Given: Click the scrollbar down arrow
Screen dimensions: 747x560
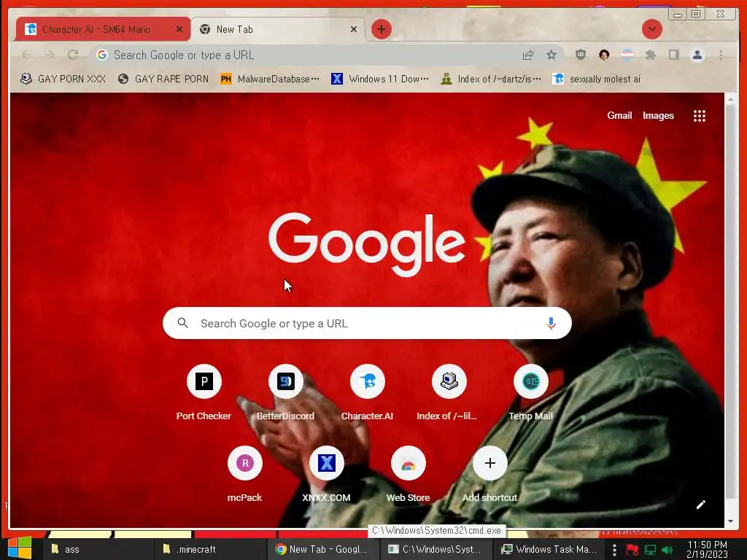Looking at the screenshot, I should [x=730, y=521].
